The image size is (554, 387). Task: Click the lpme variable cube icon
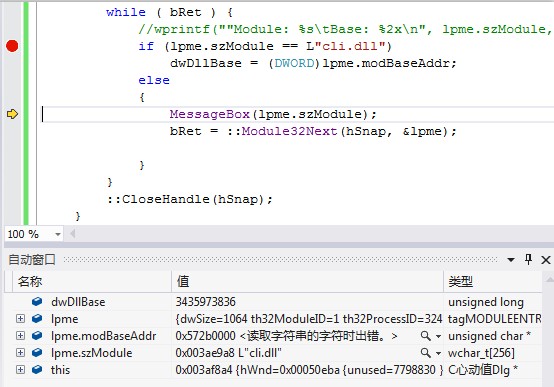[37, 319]
